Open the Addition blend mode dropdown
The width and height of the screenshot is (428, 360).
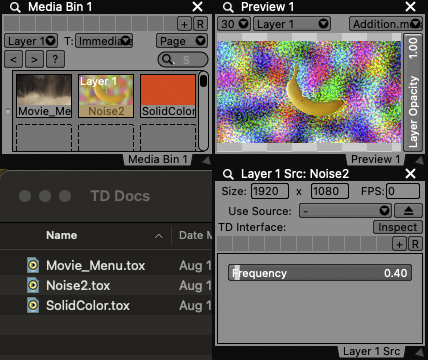(386, 24)
